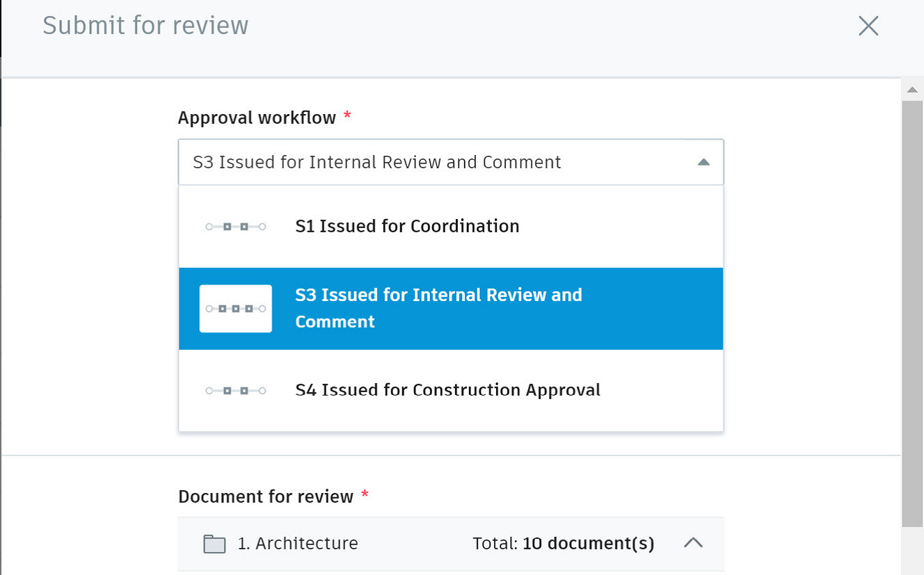Click the Architecture folder icon

coord(214,544)
